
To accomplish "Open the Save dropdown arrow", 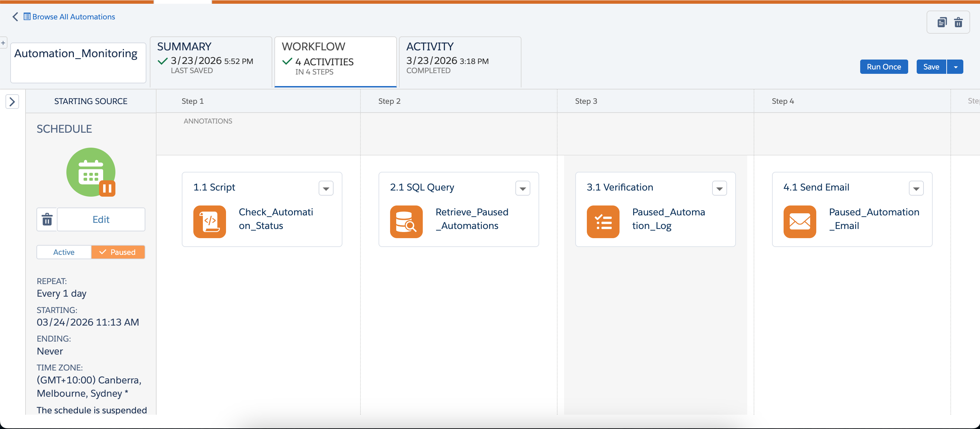I will 955,67.
